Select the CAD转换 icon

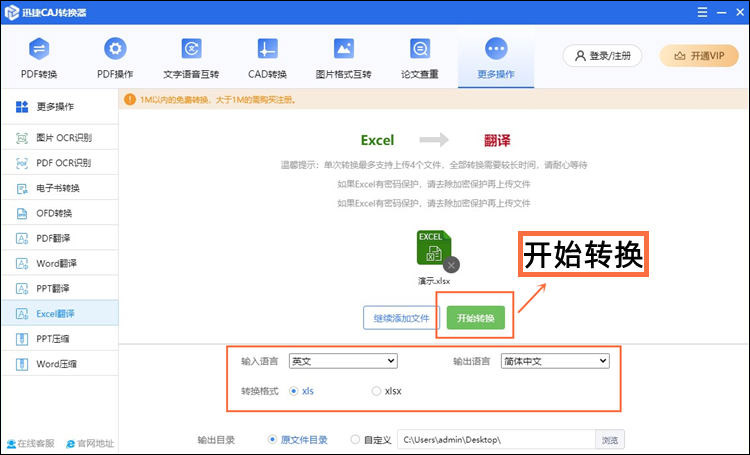[x=267, y=49]
